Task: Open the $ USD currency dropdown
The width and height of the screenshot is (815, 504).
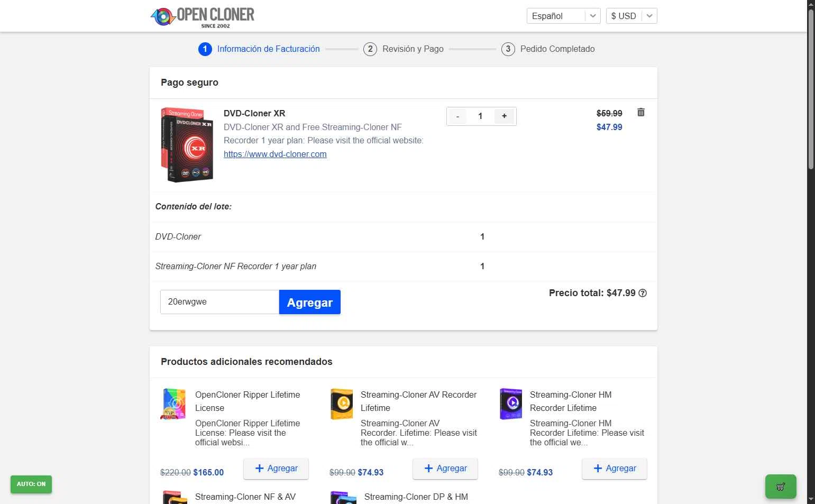Action: 631,16
